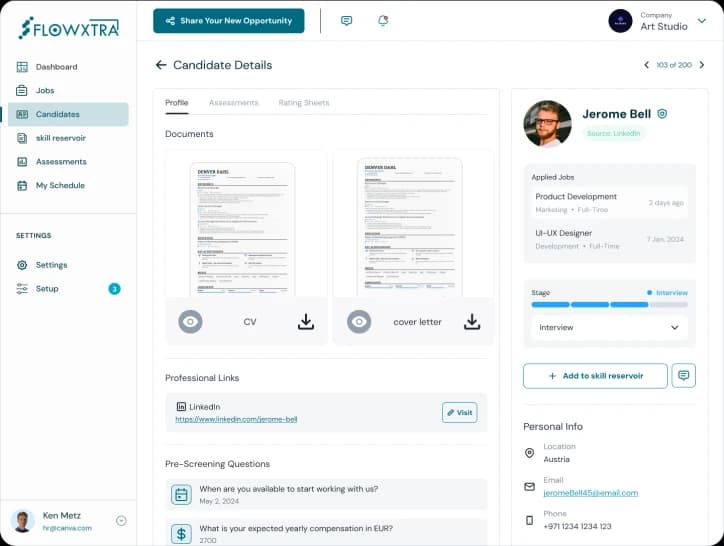
Task: Click the back arrow beside Candidate Details
Action: tap(161, 65)
